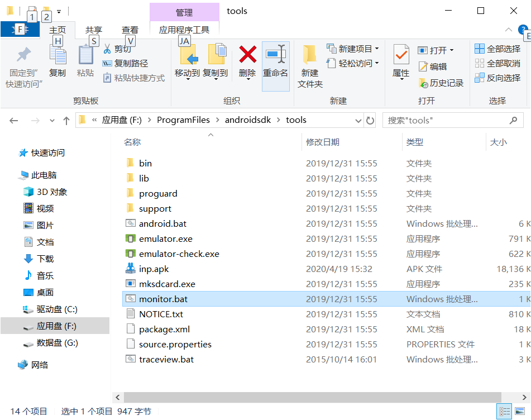Switch to the 查看 ribbon tab
This screenshot has width=531, height=420.
pos(130,30)
